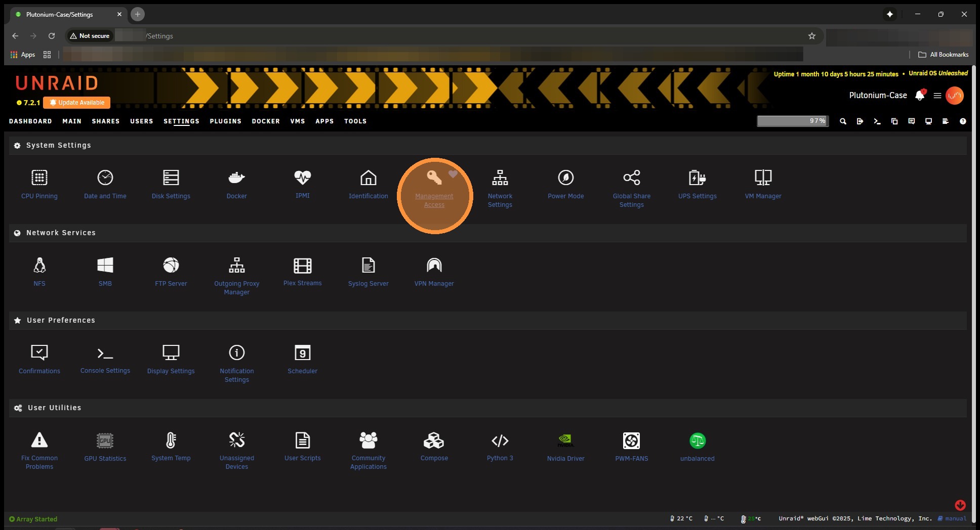Toggle the favorite heart on Management Access
The width and height of the screenshot is (980, 530).
click(x=453, y=174)
